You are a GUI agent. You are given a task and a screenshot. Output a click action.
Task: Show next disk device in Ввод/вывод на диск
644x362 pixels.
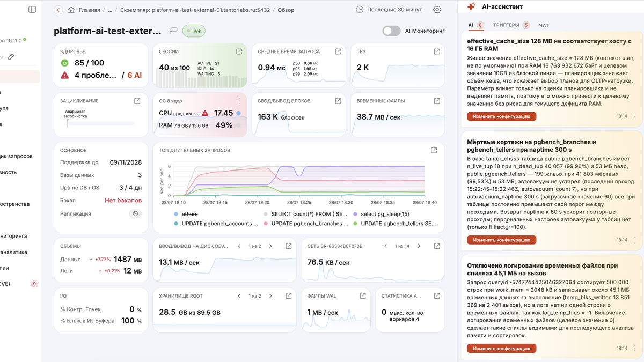[270, 246]
